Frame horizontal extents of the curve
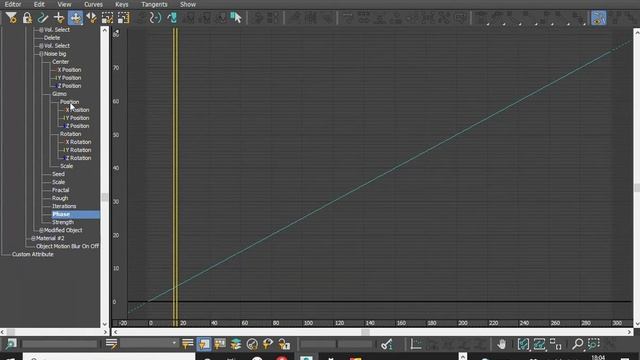Viewport: 640px width, 360px height. click(523, 344)
